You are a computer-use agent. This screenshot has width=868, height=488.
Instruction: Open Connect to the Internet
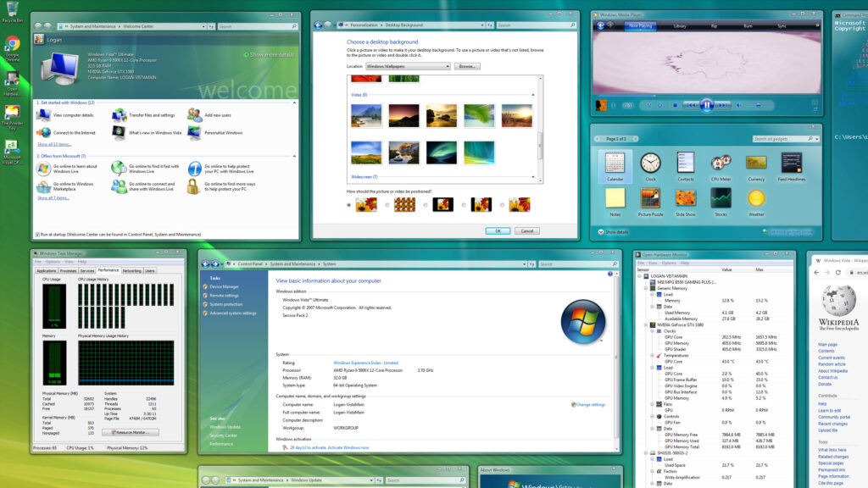coord(66,133)
